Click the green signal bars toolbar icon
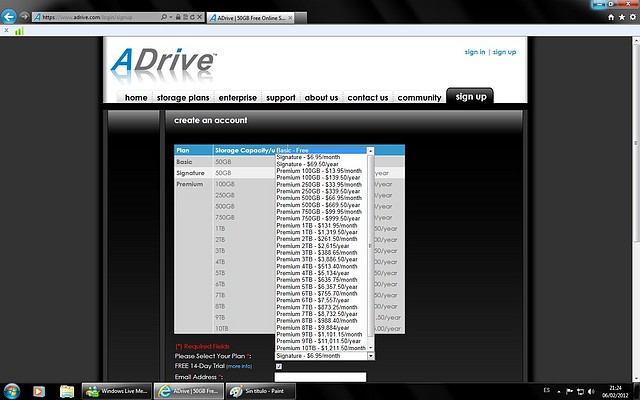640x400 pixels. pyautogui.click(x=19, y=31)
